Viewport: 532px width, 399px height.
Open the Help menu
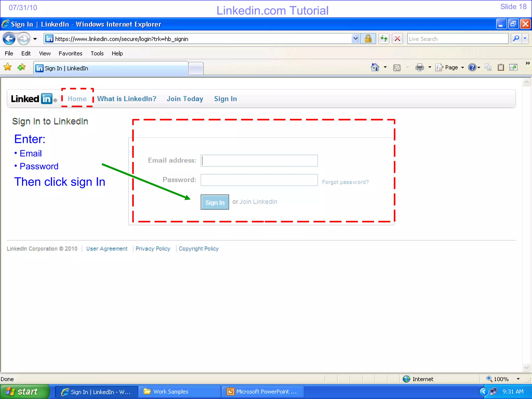tap(117, 53)
